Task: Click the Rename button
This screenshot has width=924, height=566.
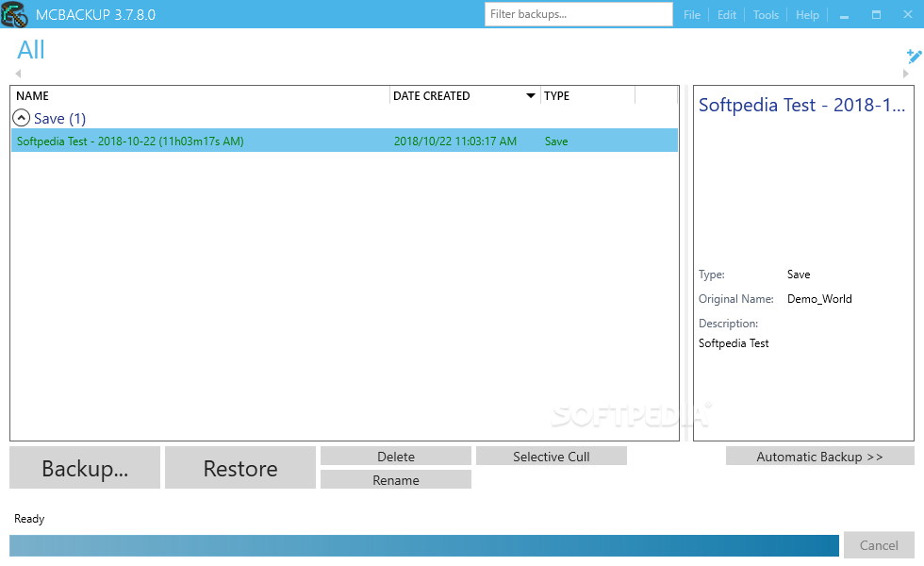Action: (396, 479)
